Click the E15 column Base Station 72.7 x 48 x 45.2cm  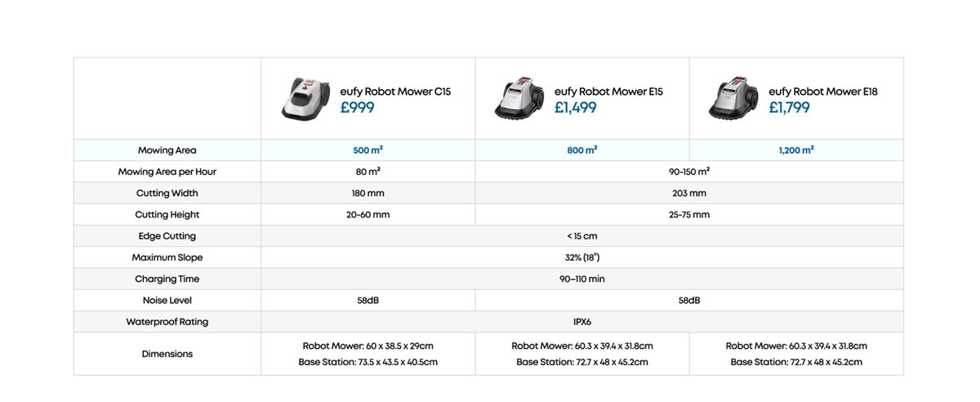pos(582,362)
